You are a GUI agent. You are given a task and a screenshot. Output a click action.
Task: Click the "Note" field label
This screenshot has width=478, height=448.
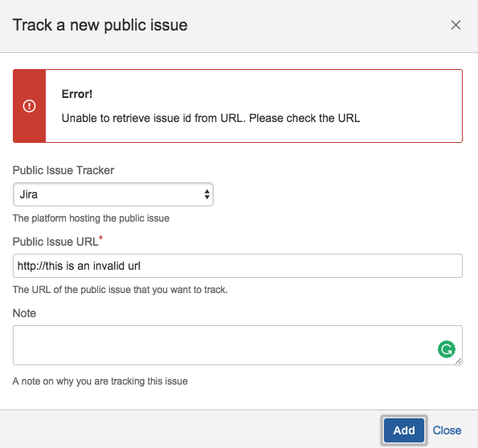pos(24,313)
